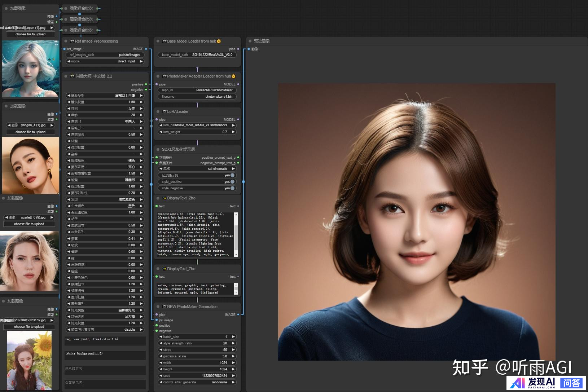Click the '(white background:1.5)' text box
Viewport: 588px width, 392px height.
point(105,355)
